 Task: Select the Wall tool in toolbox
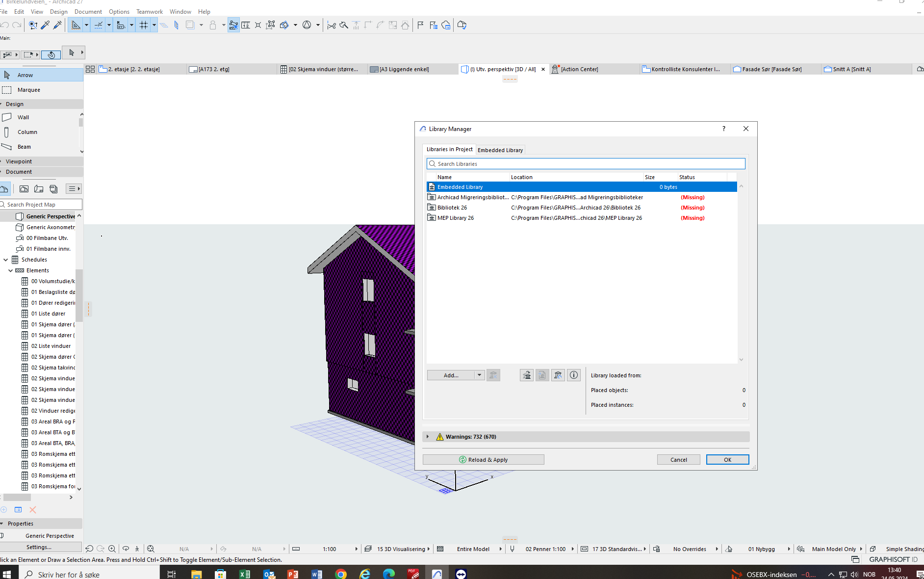23,117
